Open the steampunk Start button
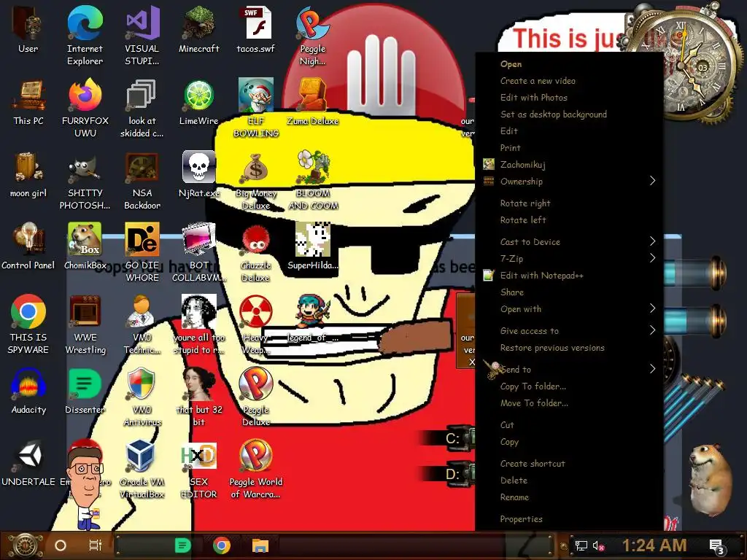Image resolution: width=747 pixels, height=560 pixels. pos(25,545)
